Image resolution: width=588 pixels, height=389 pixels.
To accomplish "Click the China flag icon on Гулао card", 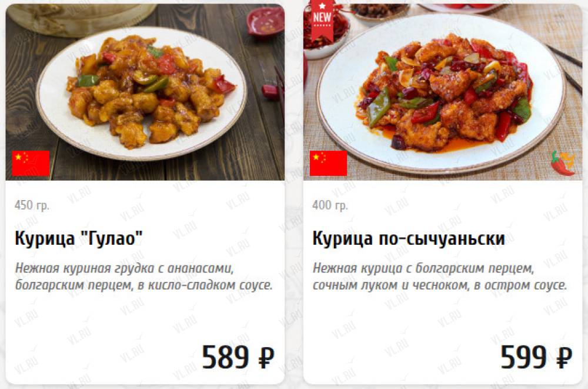I will pos(31,163).
